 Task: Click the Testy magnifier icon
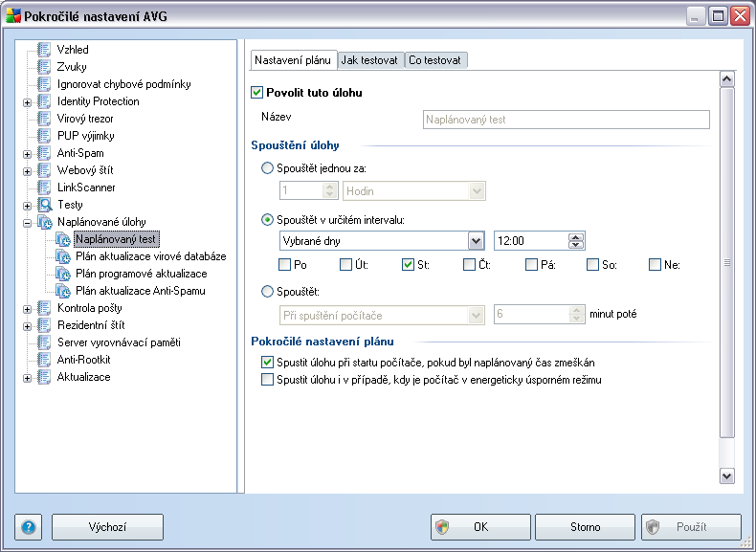(44, 205)
